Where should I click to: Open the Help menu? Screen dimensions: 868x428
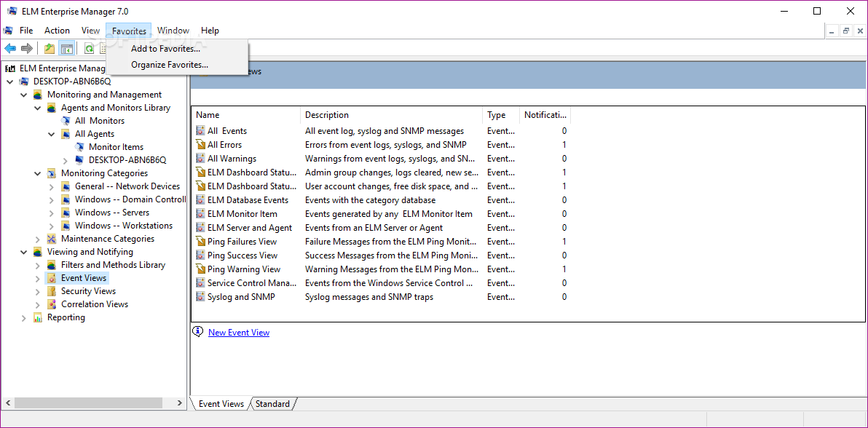coord(210,31)
